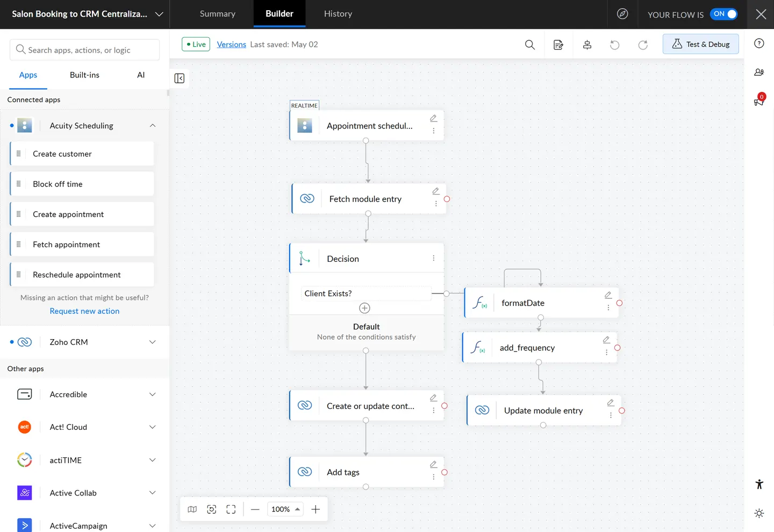
Task: Open the search icon in canvas toolbar
Action: click(530, 45)
